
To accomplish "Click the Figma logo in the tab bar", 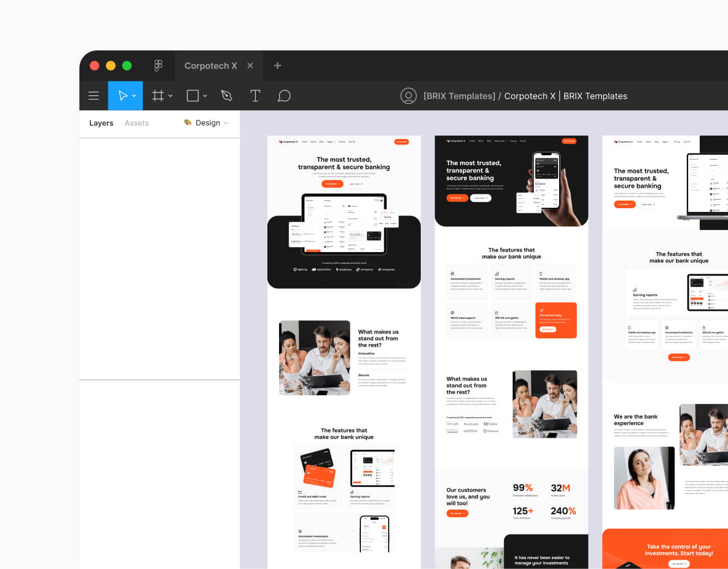I will [x=158, y=65].
